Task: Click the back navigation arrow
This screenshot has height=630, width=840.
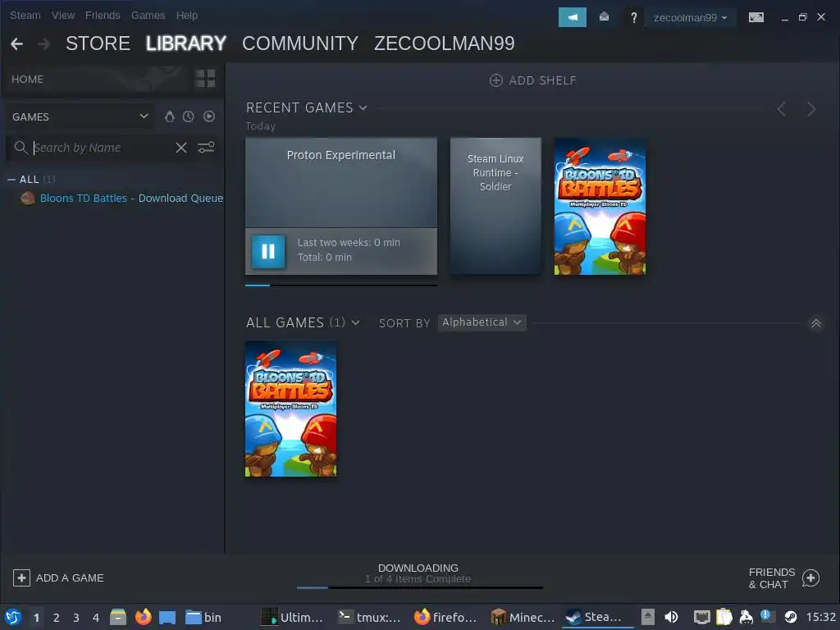Action: pos(16,43)
